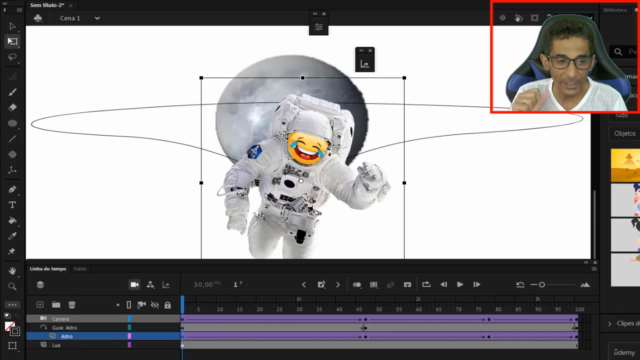640x360 pixels.
Task: Switch to the Biblioteca panel tab
Action: pos(615,10)
